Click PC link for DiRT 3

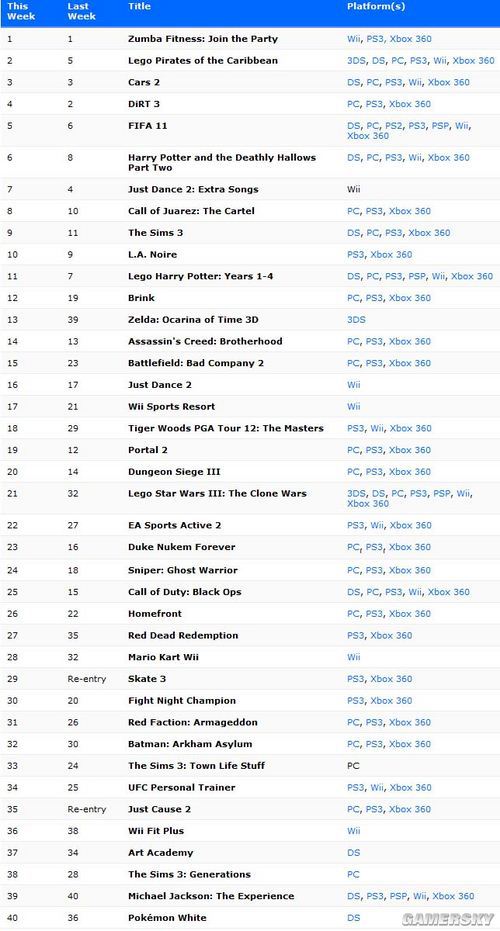[x=353, y=104]
